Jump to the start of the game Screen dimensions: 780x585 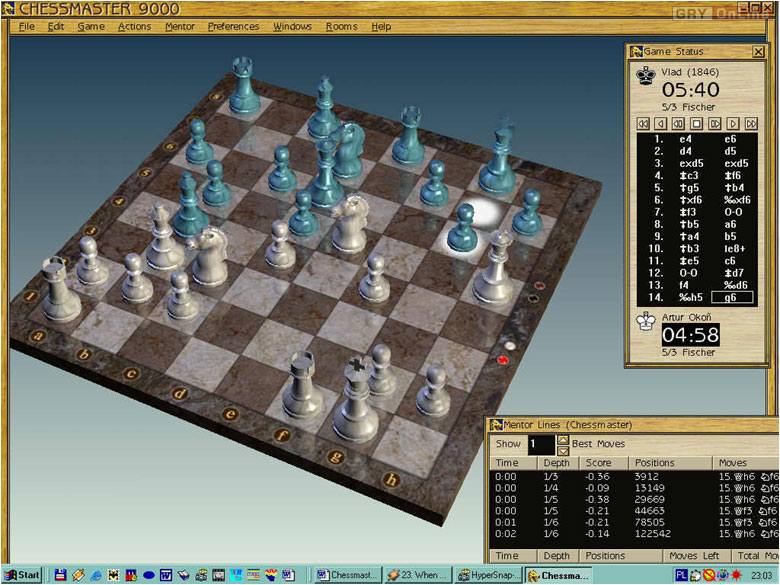(643, 123)
